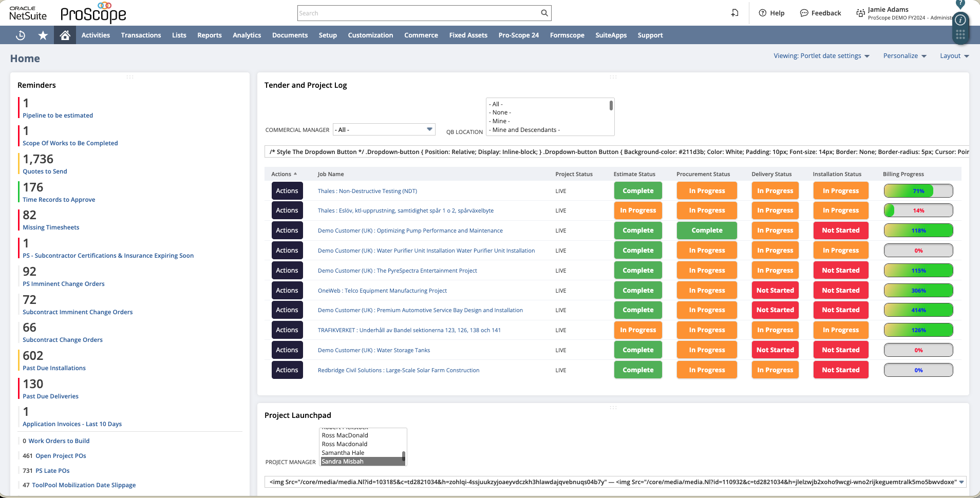Image resolution: width=980 pixels, height=498 pixels.
Task: Open the PS Late POs reminder
Action: tap(52, 471)
